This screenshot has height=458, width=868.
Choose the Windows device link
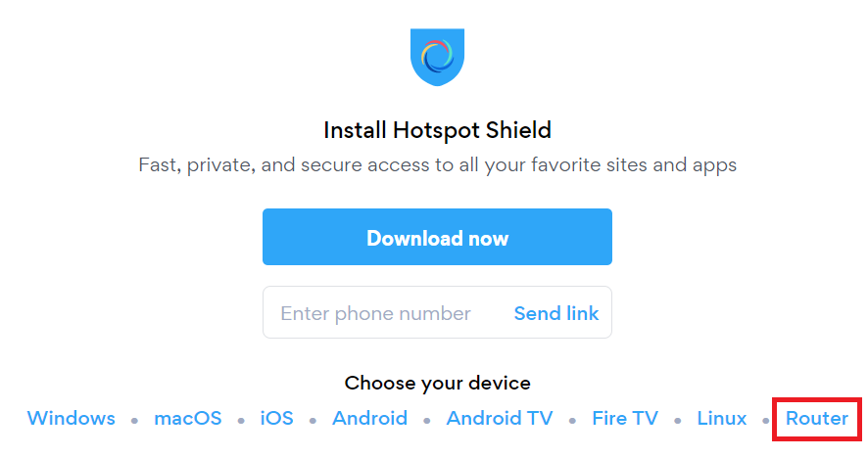point(72,418)
